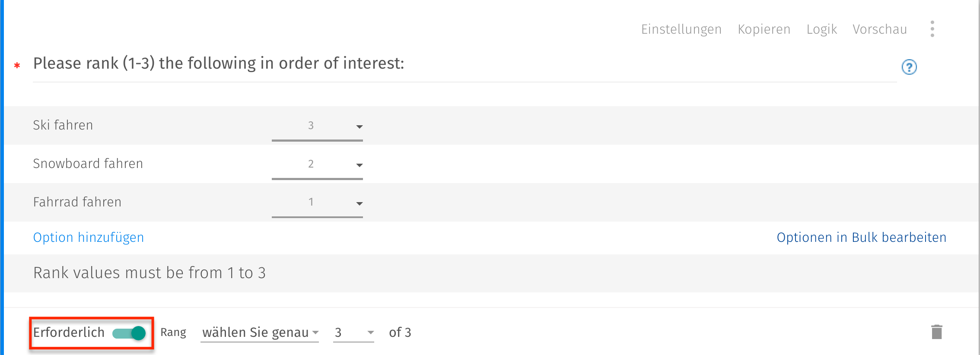The height and width of the screenshot is (355, 980).
Task: Change the rank count dropdown showing 3
Action: (x=353, y=332)
